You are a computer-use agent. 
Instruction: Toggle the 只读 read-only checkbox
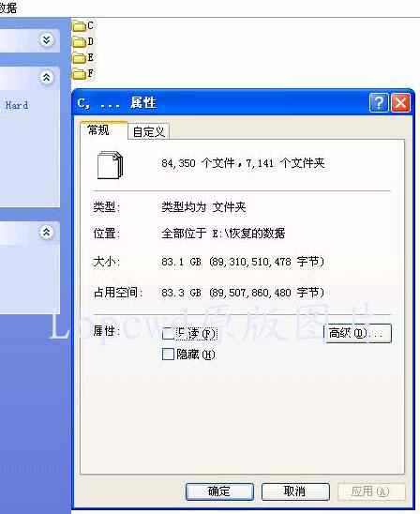tap(168, 334)
